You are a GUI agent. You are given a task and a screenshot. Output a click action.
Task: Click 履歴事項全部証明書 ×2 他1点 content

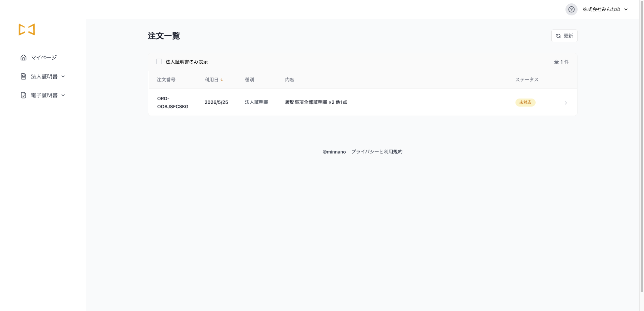click(316, 102)
